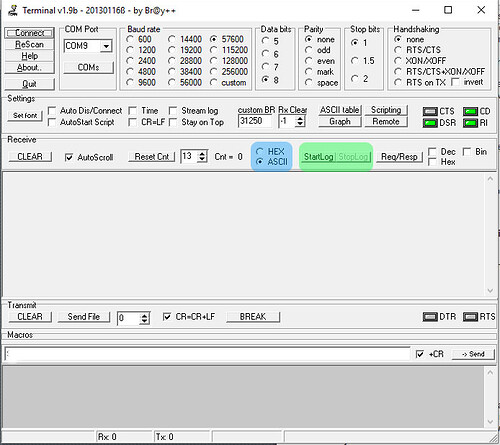
Task: Click the transmit text input field
Action: (x=207, y=354)
